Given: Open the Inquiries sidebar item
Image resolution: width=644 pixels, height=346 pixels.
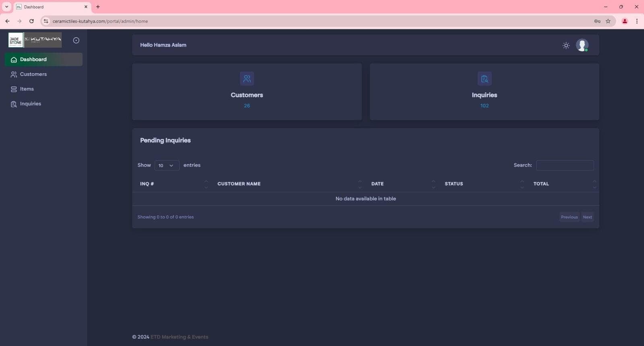Looking at the screenshot, I should (x=43, y=104).
